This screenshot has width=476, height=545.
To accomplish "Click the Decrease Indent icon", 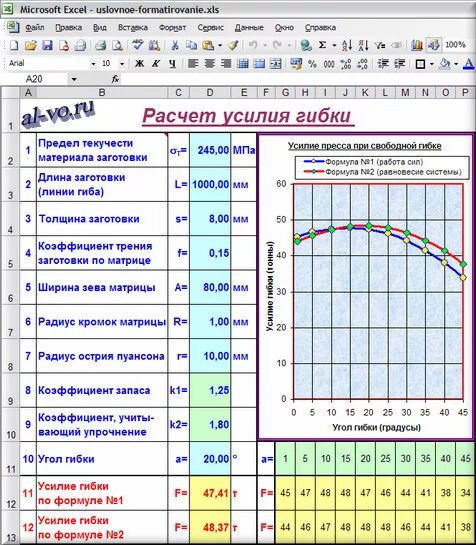I will click(x=383, y=64).
